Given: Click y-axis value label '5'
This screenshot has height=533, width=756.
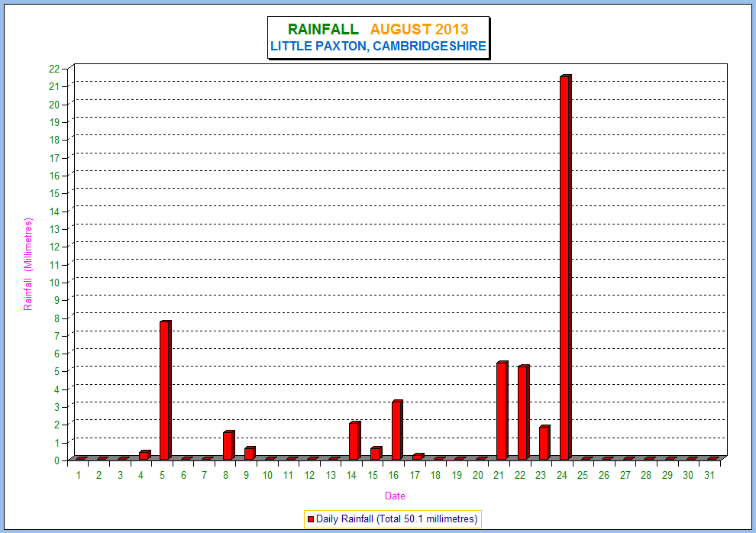Looking at the screenshot, I should point(57,372).
